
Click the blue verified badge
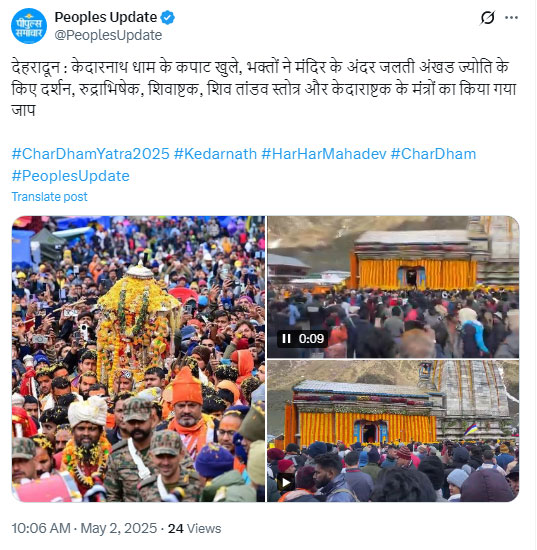[168, 18]
